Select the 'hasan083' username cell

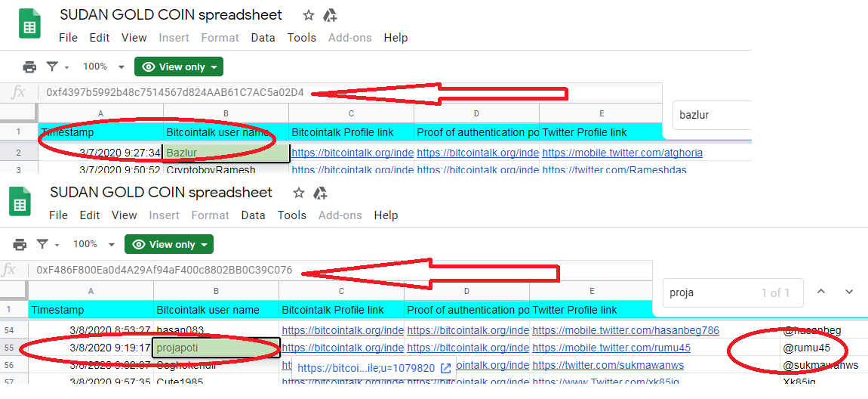tap(216, 331)
